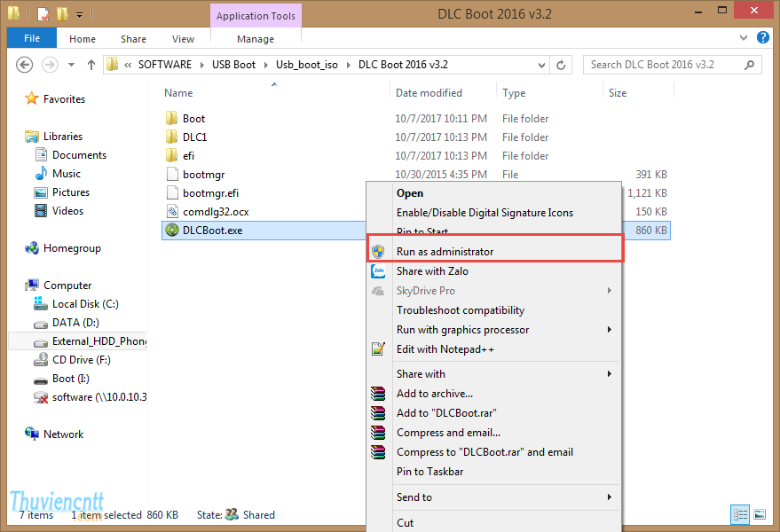Open the View ribbon tab

183,39
